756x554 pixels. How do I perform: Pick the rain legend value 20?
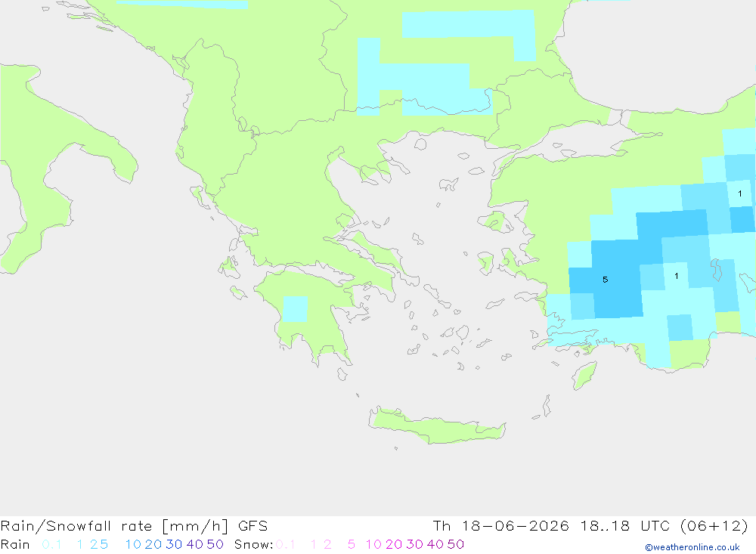pos(153,544)
